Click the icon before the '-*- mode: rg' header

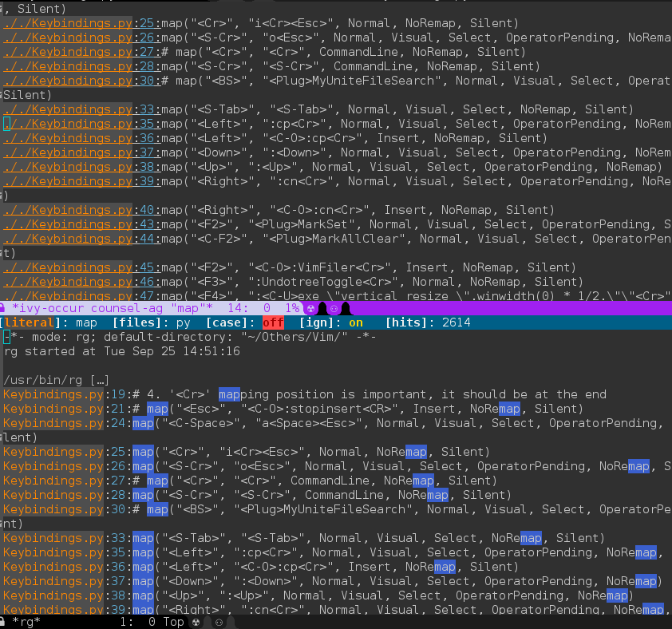coord(4,336)
